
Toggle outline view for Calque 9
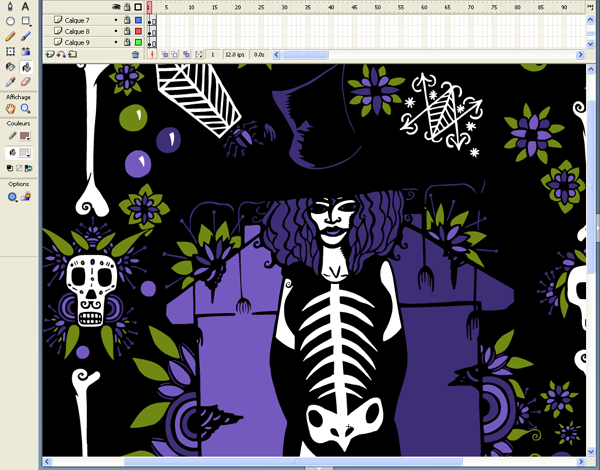tap(138, 43)
